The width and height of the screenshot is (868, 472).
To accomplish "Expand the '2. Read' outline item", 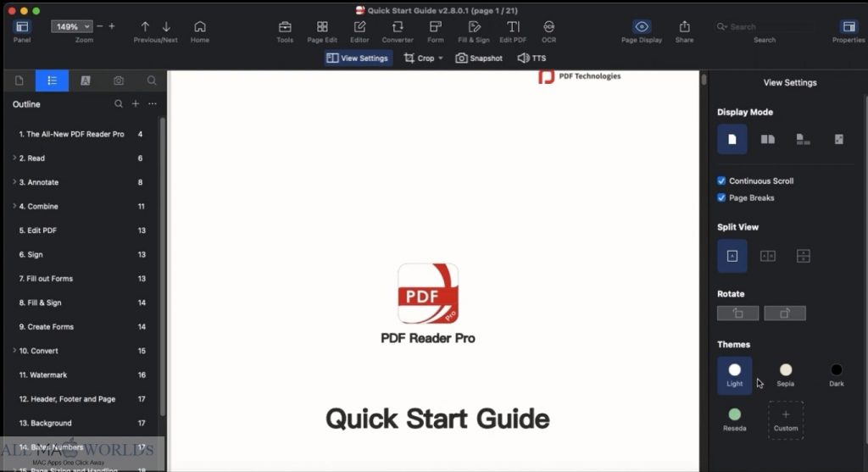I will tap(14, 158).
